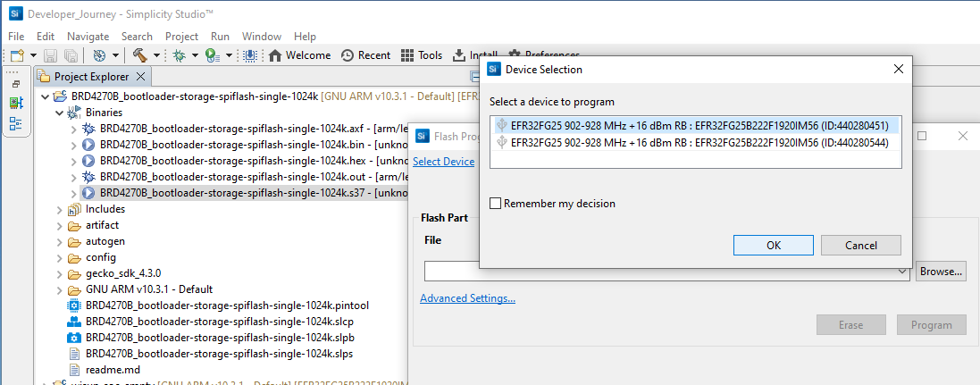Click OK in Device Selection dialog
This screenshot has height=385, width=980.
click(774, 245)
